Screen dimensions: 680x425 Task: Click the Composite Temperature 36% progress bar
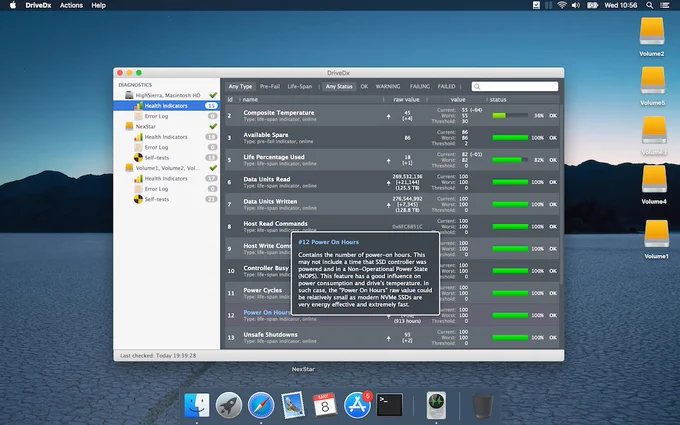pos(510,116)
